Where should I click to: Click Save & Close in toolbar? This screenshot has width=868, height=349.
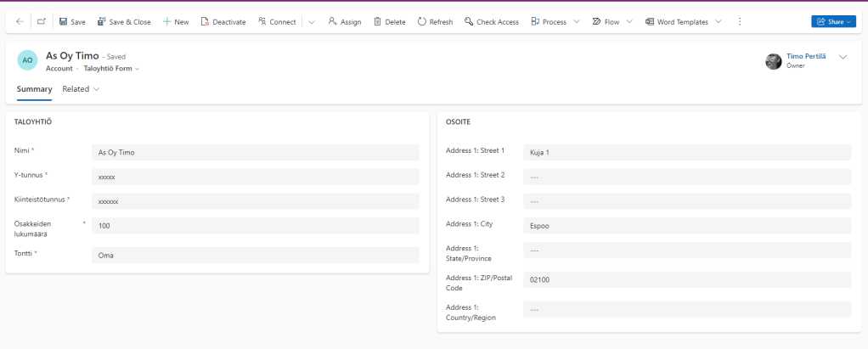click(124, 21)
